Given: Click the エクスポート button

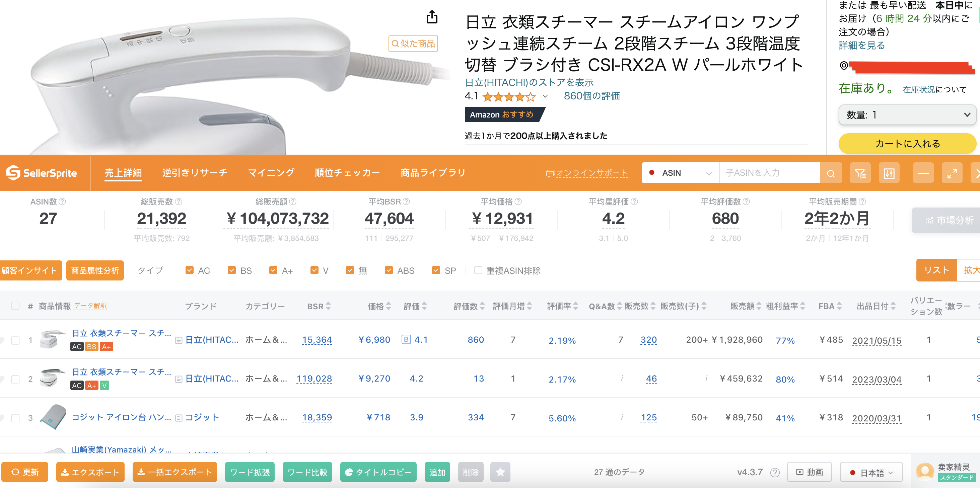Looking at the screenshot, I should click(x=90, y=472).
